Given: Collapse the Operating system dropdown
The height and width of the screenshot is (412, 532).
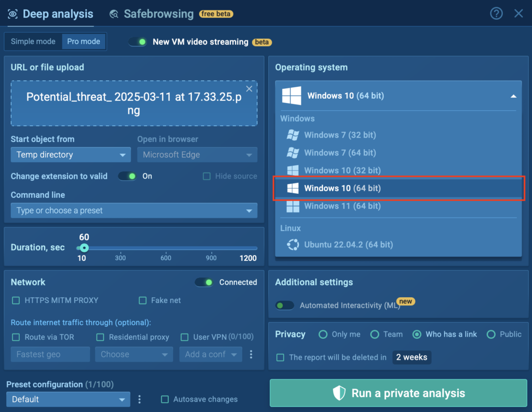Looking at the screenshot, I should (513, 96).
